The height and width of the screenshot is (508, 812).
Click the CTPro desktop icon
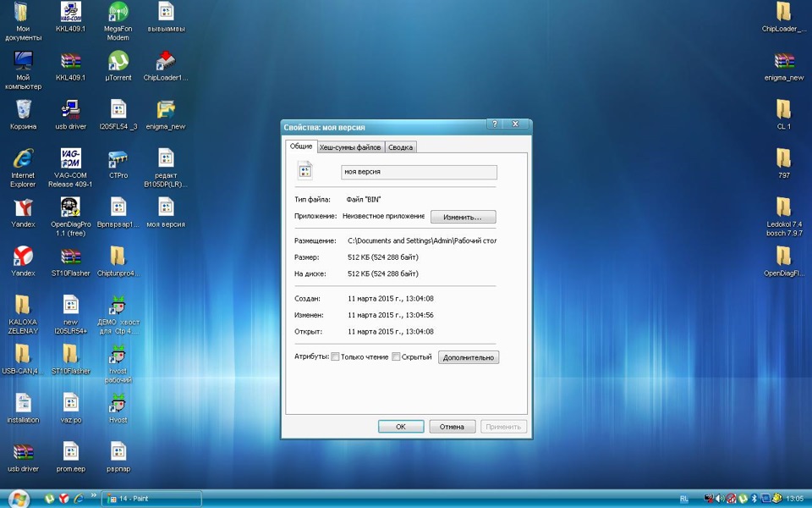tap(118, 160)
